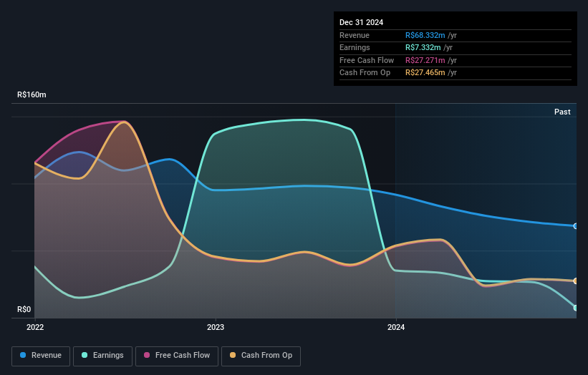Click the Cash From Op endpoint marker

coord(576,281)
